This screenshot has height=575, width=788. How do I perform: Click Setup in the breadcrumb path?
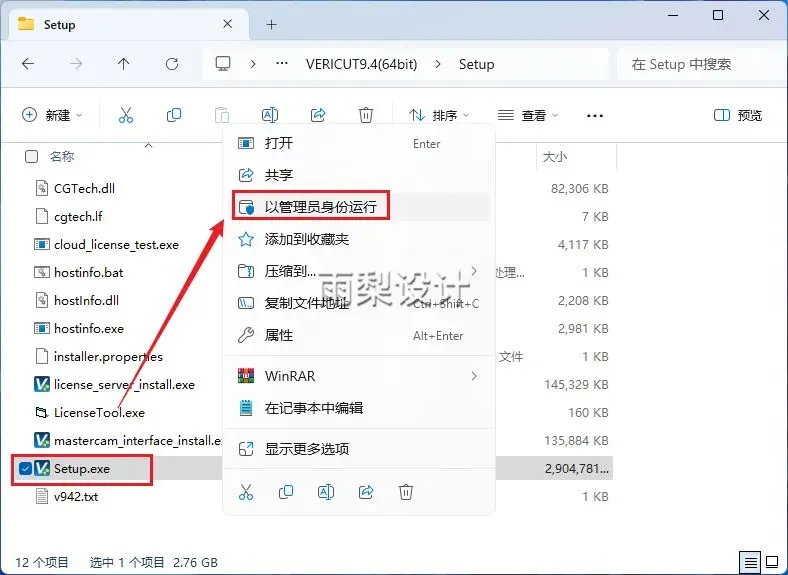pos(476,64)
